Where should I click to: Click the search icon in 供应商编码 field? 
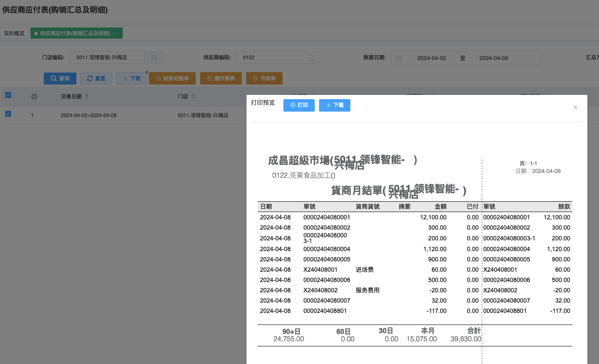310,58
